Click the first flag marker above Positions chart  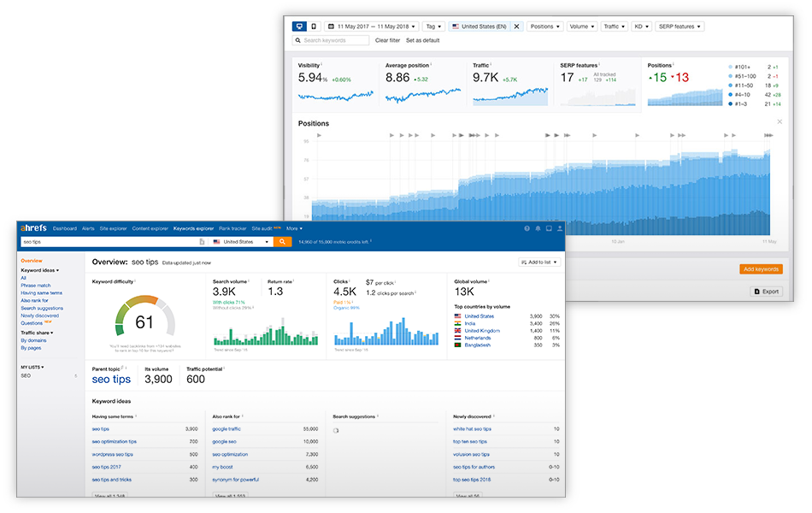click(x=320, y=135)
